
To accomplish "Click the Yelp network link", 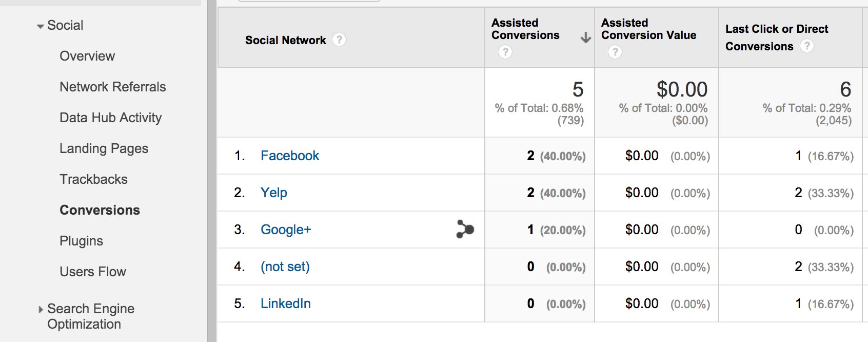I will (x=273, y=193).
